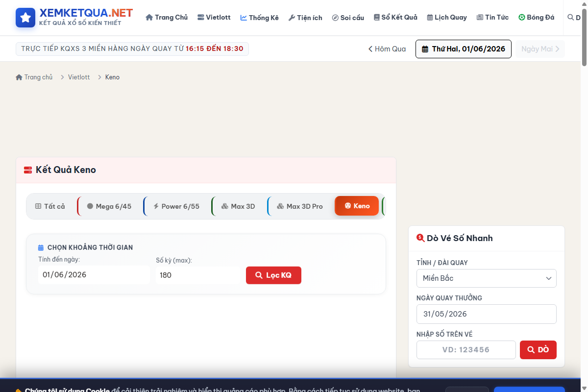
Task: Click the Lọc KQ filter button
Action: click(x=273, y=275)
